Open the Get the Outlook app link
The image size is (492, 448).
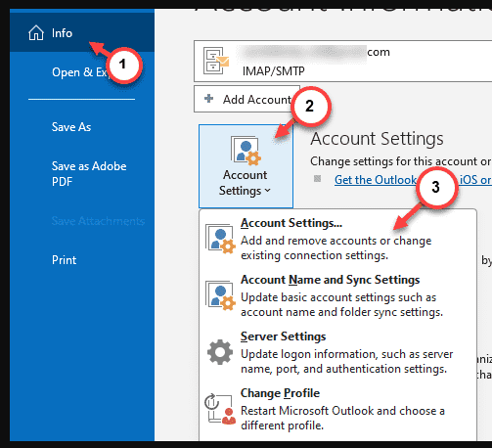pyautogui.click(x=413, y=180)
